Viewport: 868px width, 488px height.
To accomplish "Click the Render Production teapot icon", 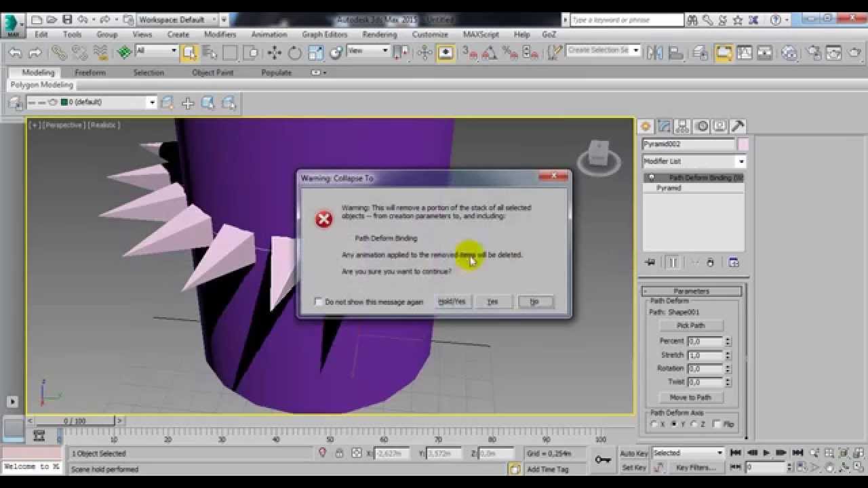I will (854, 52).
